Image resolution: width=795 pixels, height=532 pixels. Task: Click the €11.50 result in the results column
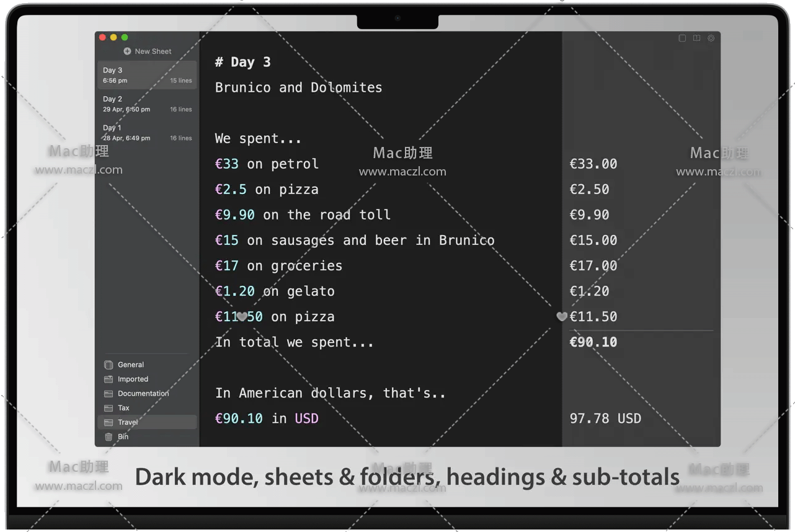click(x=593, y=316)
